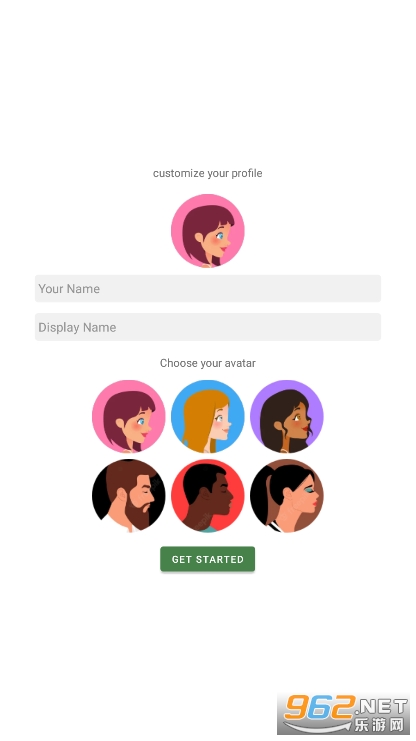Click the 962.NET watermark logo
This screenshot has width=416, height=741.
click(344, 713)
